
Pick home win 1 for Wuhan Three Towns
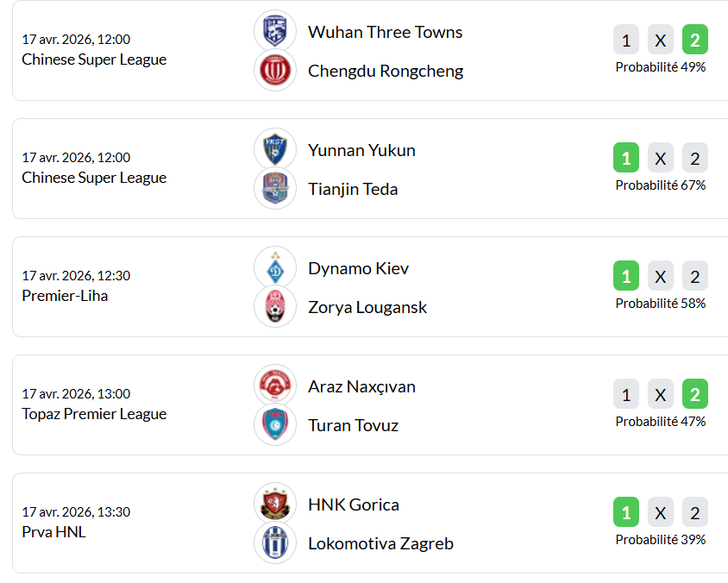[626, 40]
